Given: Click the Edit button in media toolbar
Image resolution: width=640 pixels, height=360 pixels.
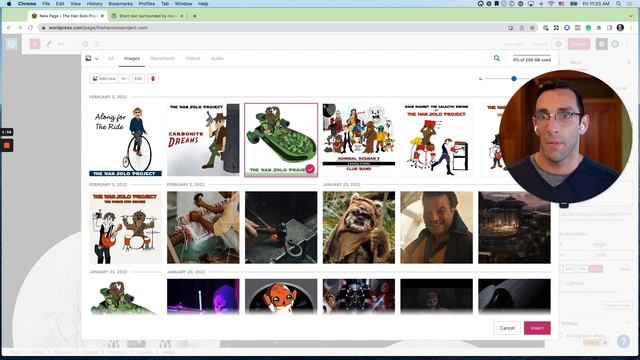Looking at the screenshot, I should tap(138, 78).
